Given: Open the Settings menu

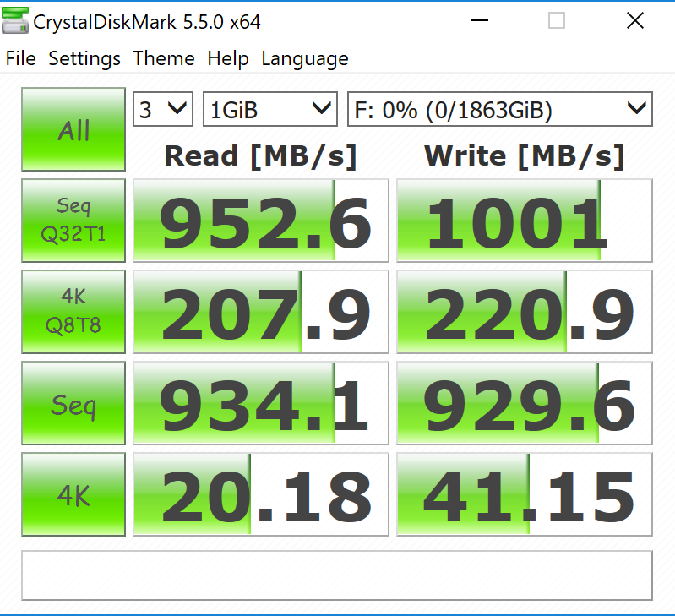Looking at the screenshot, I should click(x=84, y=58).
